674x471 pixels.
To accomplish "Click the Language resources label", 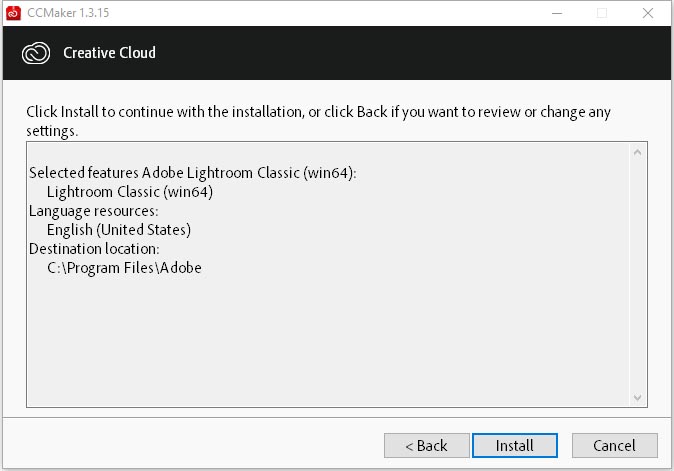I will pos(94,211).
